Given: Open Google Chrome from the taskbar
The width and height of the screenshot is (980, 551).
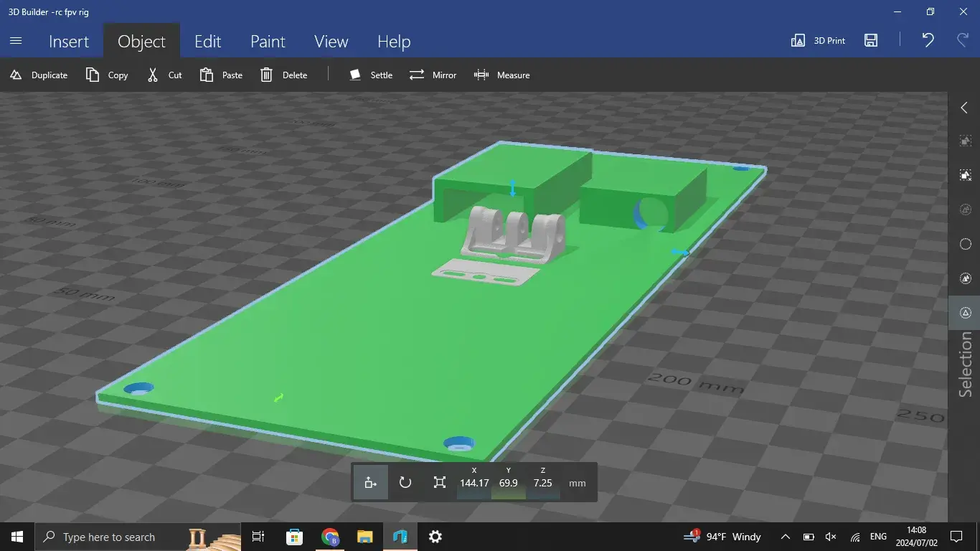Looking at the screenshot, I should pos(330,537).
